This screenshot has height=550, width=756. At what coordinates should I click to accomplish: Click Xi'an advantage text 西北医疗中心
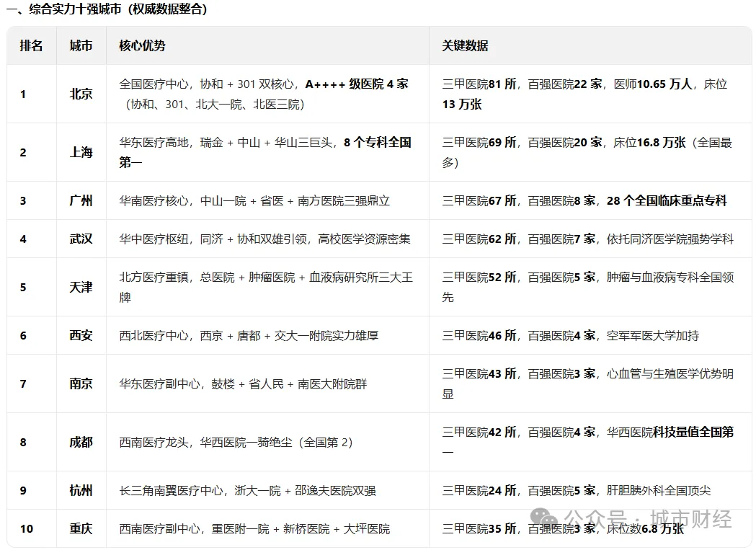tap(154, 335)
